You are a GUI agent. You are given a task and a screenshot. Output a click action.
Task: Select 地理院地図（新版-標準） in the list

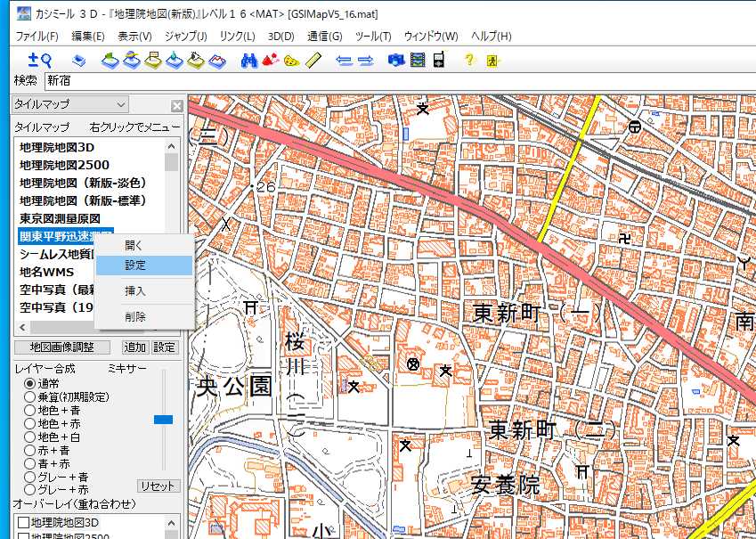(83, 200)
